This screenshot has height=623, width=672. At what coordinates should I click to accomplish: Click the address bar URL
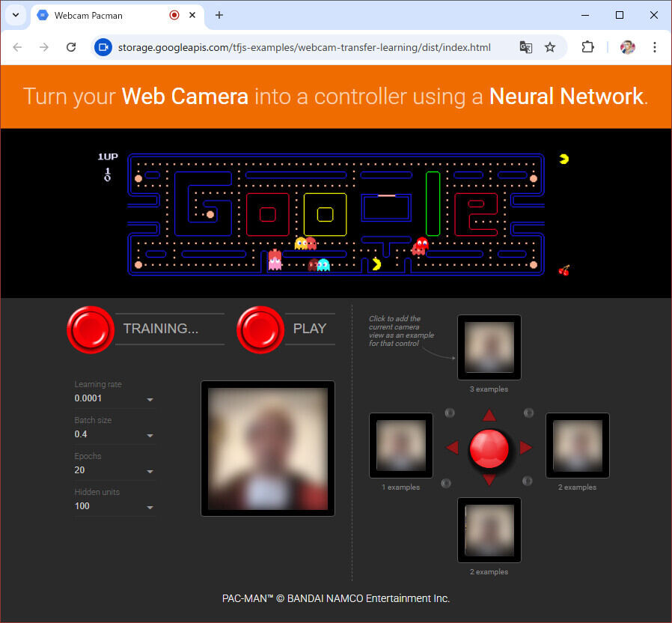[x=305, y=47]
